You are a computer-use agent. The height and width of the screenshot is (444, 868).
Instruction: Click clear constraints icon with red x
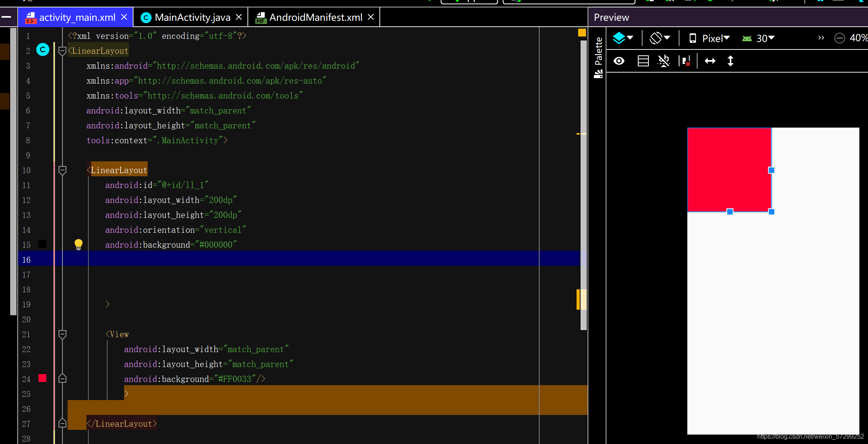point(685,61)
